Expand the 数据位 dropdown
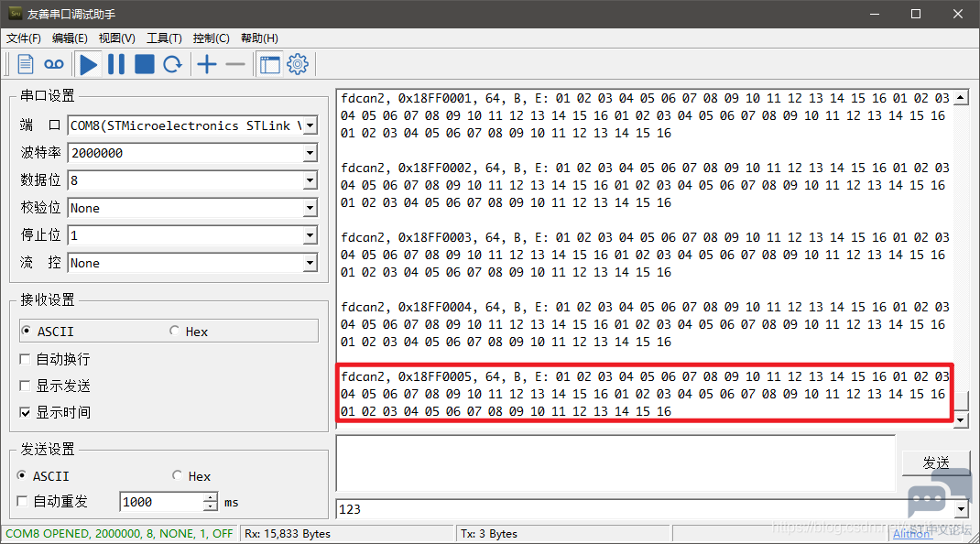The image size is (980, 544). click(310, 180)
